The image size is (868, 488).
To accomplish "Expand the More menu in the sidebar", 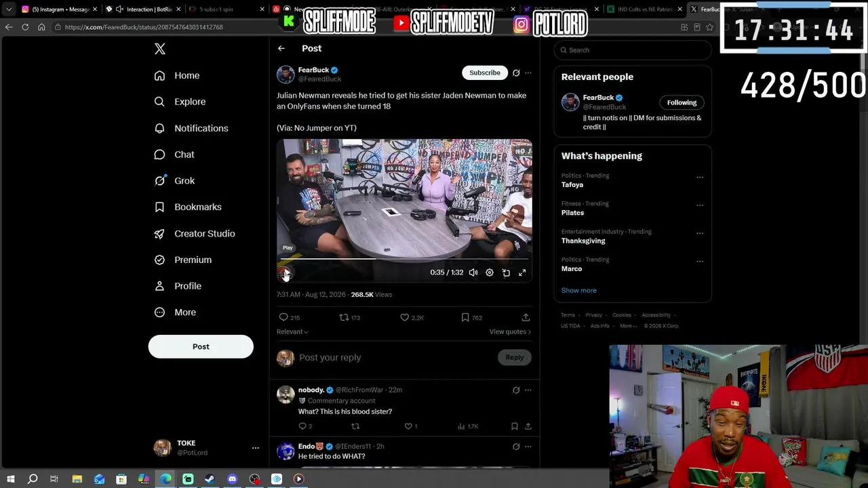I will click(x=175, y=312).
